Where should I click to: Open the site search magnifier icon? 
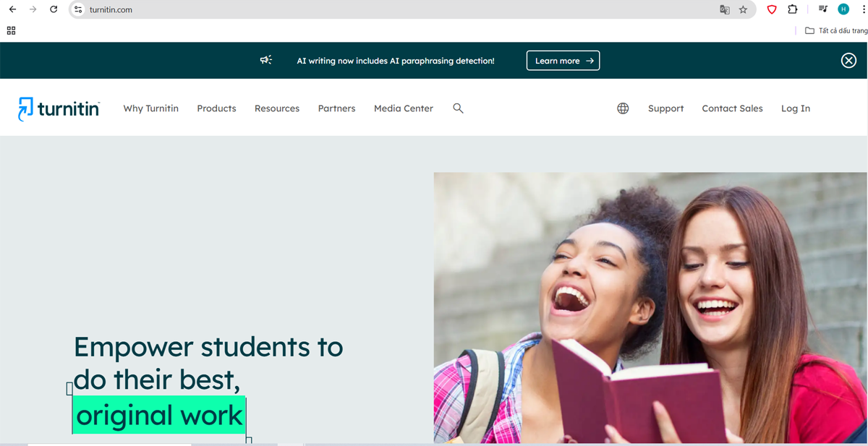tap(458, 108)
